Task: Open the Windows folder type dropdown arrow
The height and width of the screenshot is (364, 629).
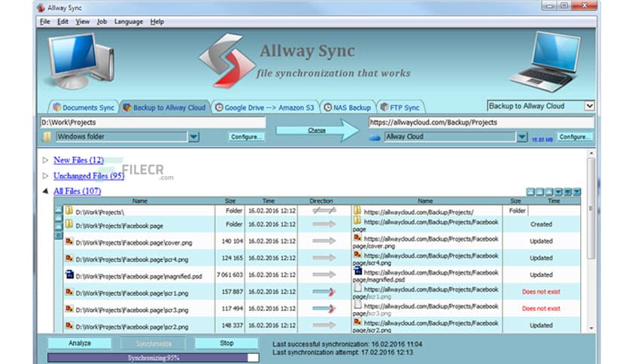Action: pos(194,137)
